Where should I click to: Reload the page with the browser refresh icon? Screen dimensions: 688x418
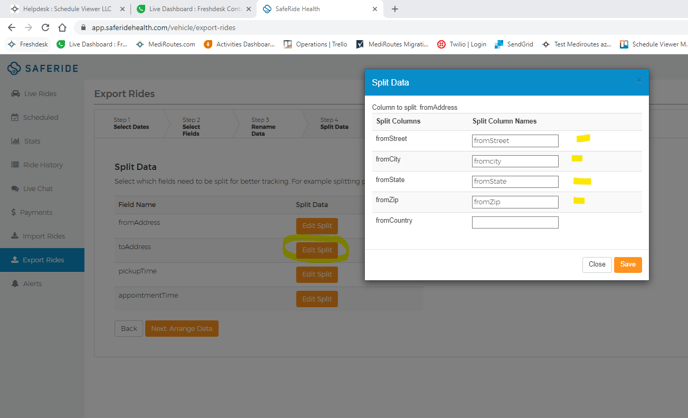(45, 28)
